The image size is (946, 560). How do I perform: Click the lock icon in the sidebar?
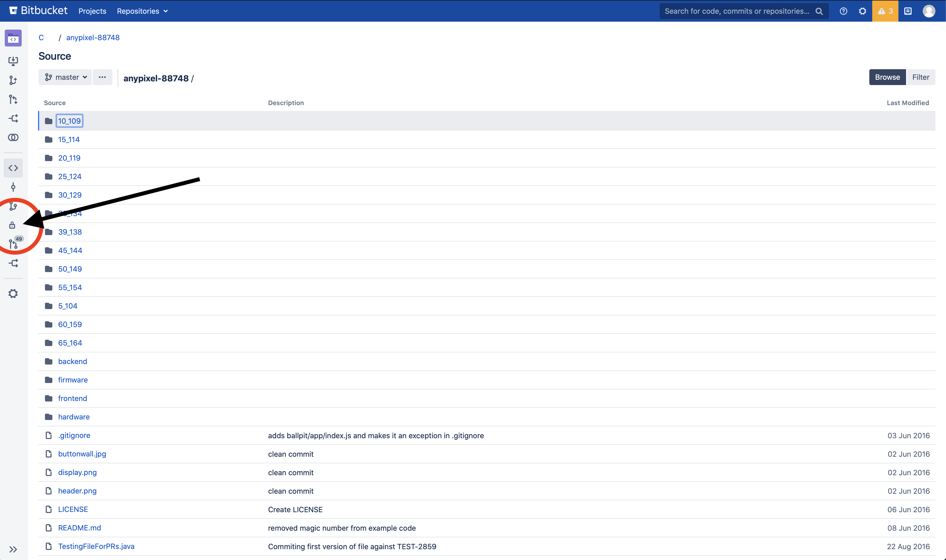click(12, 225)
